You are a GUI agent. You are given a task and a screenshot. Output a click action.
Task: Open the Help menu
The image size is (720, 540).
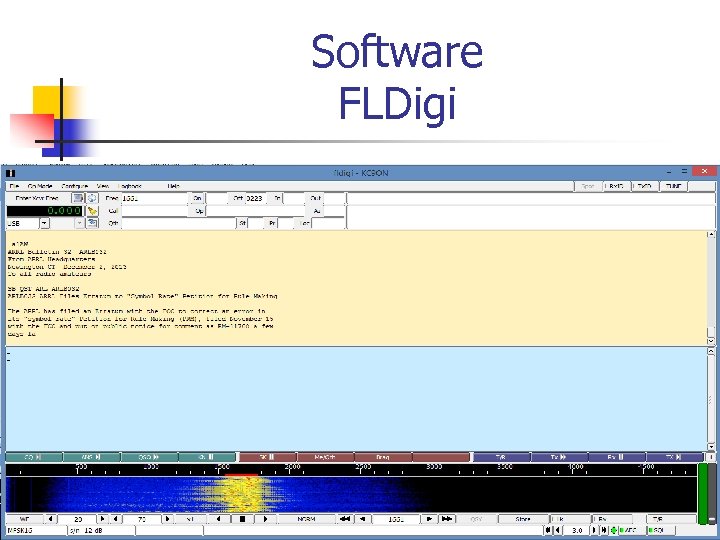[174, 186]
